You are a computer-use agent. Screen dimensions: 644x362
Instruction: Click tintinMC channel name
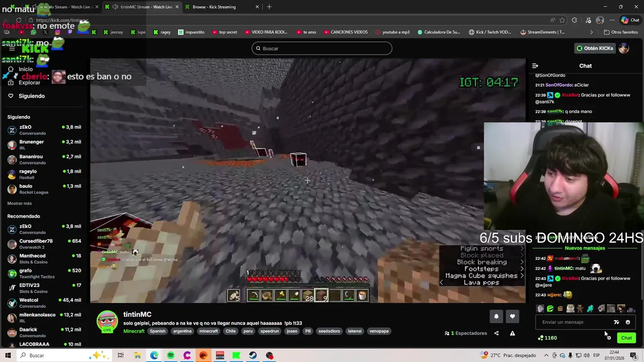coord(137,314)
